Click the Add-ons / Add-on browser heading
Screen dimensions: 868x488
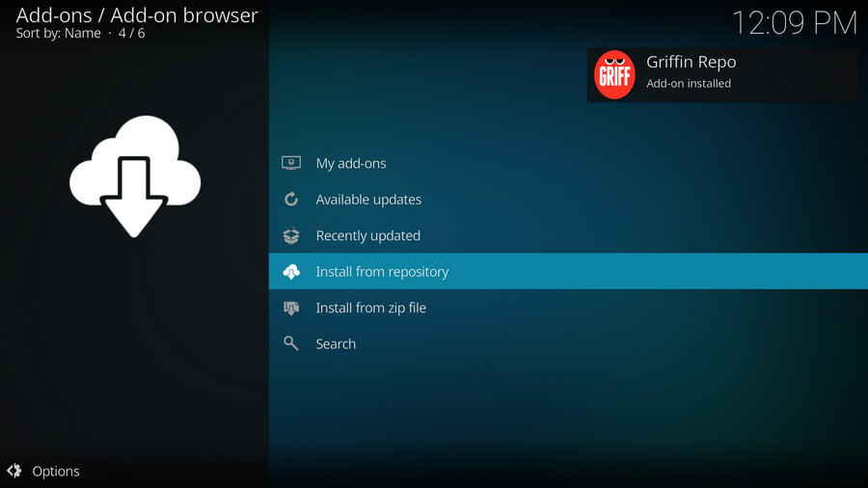(x=137, y=15)
